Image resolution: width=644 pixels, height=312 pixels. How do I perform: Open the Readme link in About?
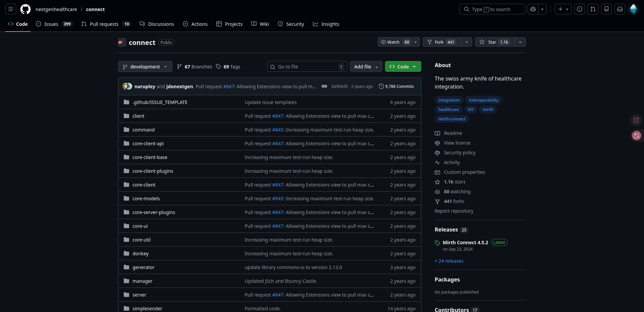click(448, 133)
